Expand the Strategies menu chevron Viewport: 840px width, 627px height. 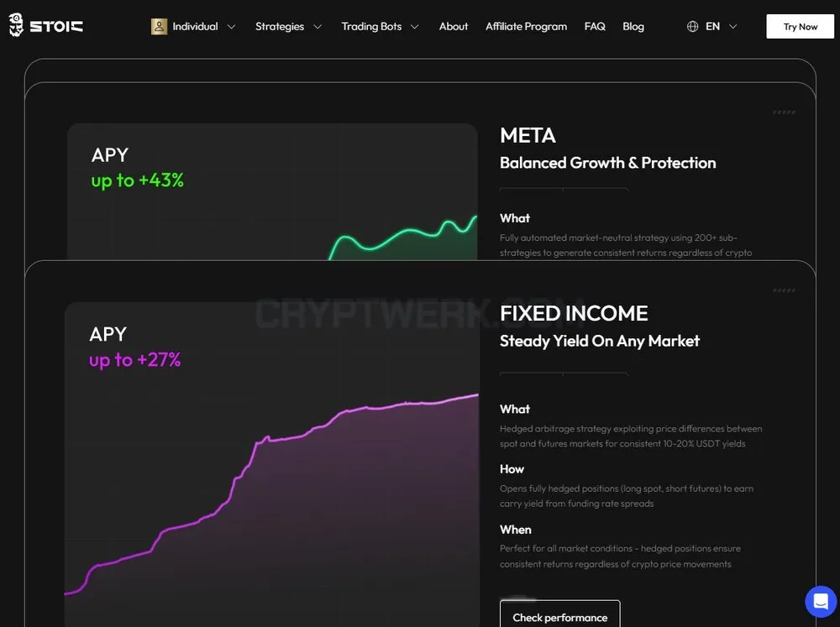tap(318, 27)
